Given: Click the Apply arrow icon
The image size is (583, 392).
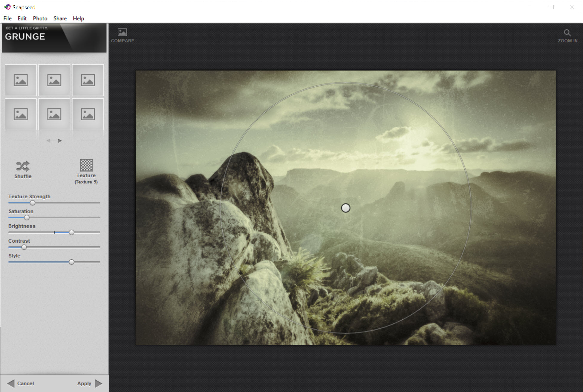Looking at the screenshot, I should coord(99,383).
